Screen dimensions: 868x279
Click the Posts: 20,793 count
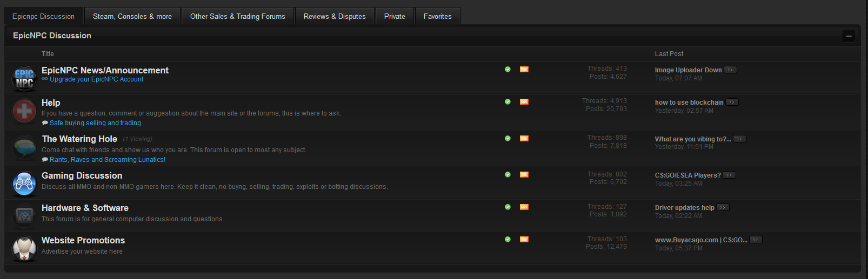[x=606, y=109]
